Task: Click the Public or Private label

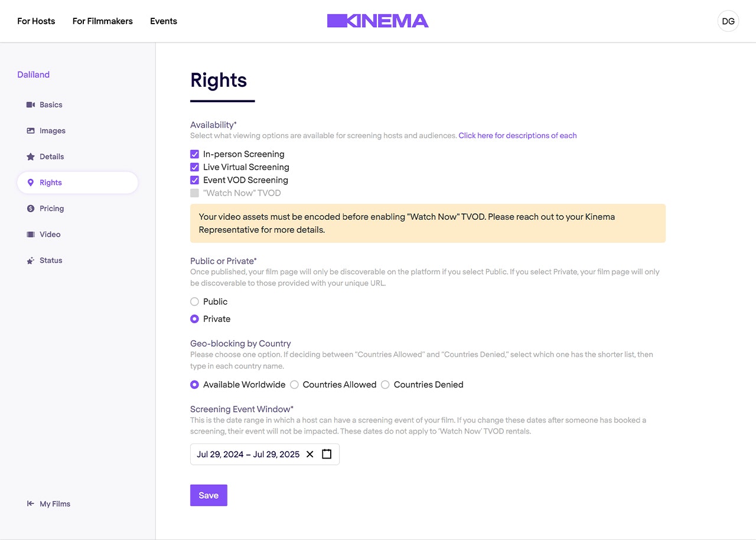Action: (223, 261)
